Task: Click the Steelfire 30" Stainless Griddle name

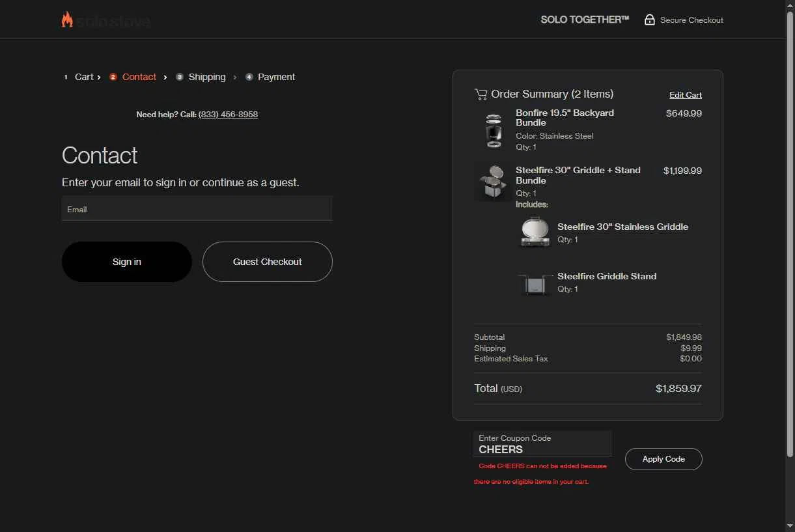Action: click(622, 227)
